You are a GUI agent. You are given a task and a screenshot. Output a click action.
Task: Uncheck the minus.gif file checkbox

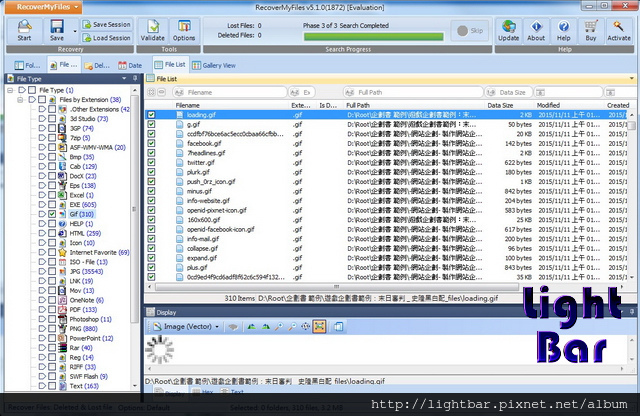click(151, 191)
